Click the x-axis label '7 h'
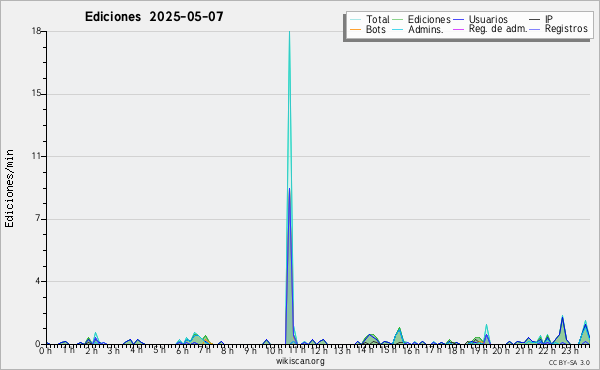 point(204,350)
